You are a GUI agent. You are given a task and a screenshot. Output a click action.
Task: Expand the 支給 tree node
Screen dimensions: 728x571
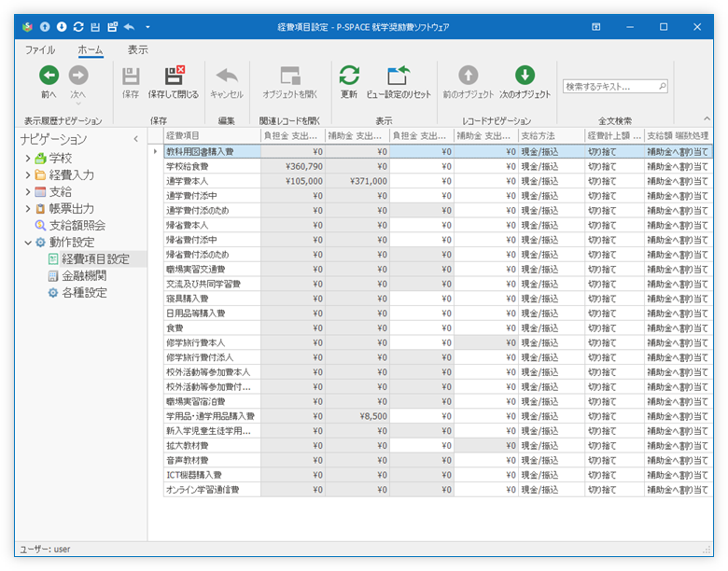click(28, 191)
